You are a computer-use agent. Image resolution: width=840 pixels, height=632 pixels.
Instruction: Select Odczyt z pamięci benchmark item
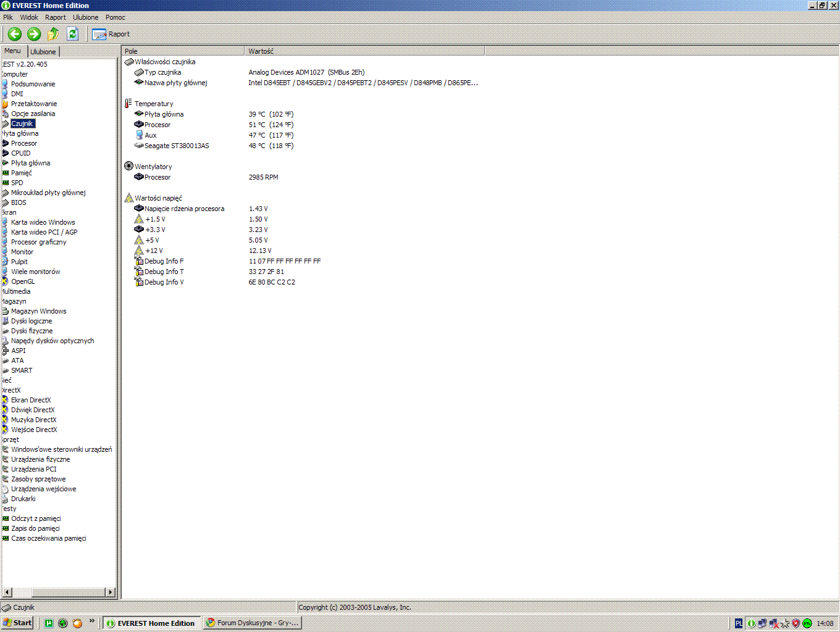tap(36, 518)
